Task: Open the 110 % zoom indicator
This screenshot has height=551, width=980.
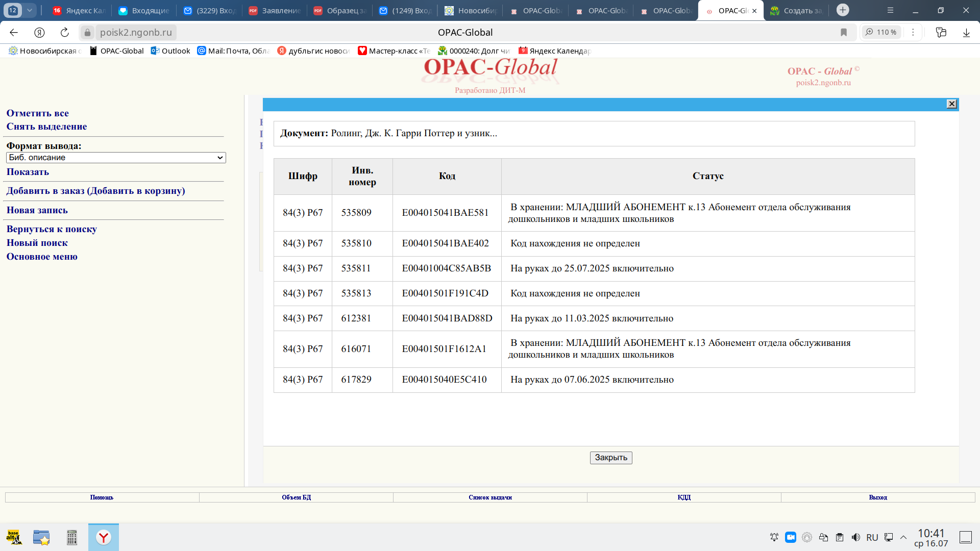Action: [x=881, y=32]
